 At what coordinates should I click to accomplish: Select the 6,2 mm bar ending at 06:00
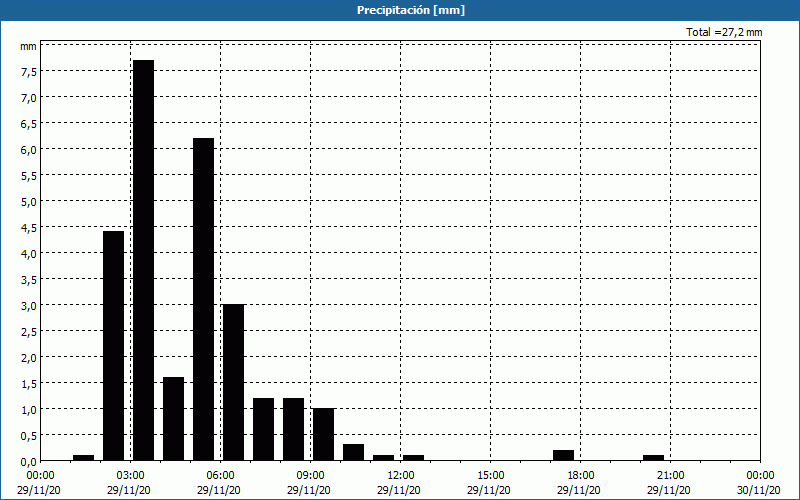click(x=204, y=299)
